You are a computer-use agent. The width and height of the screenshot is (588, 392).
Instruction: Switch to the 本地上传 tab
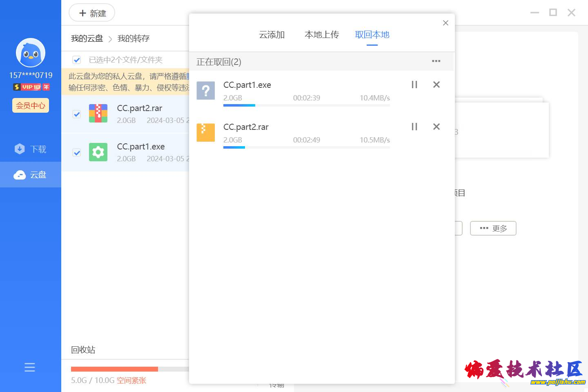coord(321,35)
